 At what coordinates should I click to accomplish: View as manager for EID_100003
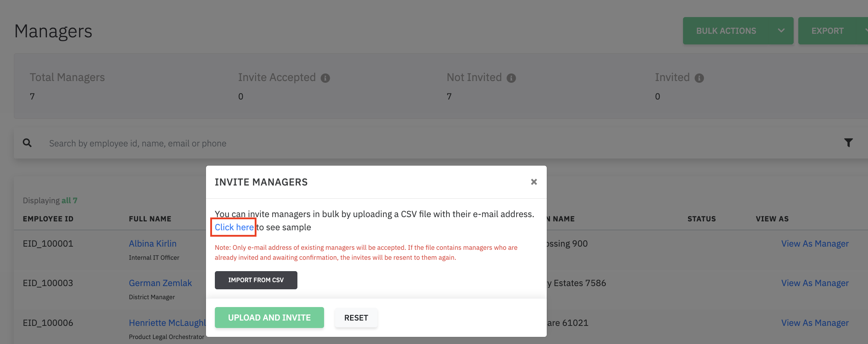(815, 283)
